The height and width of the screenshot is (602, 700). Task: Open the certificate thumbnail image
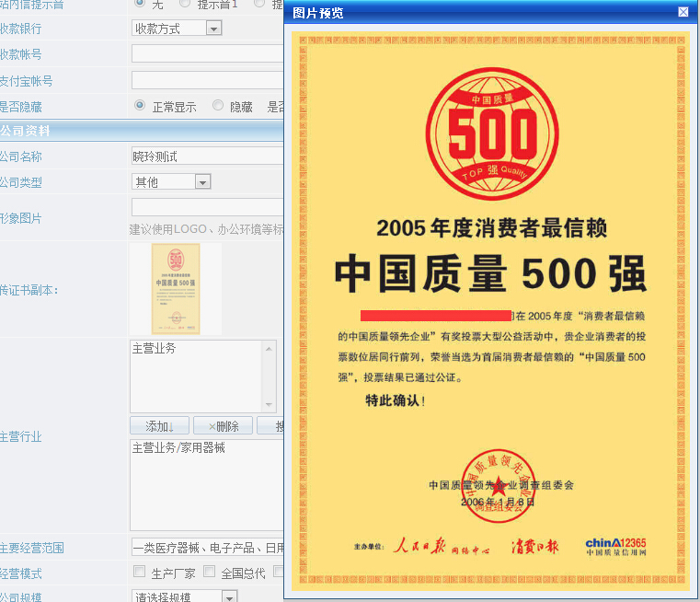point(176,289)
